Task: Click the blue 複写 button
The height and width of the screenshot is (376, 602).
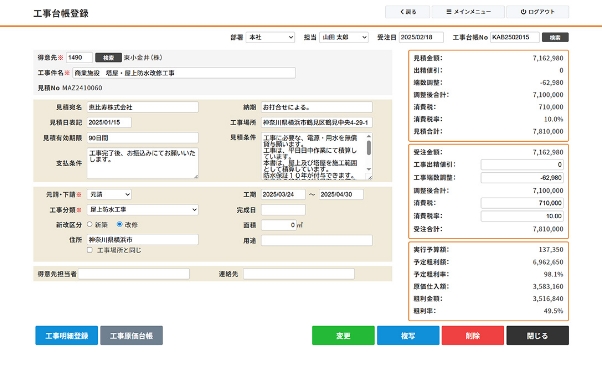Action: pyautogui.click(x=408, y=336)
